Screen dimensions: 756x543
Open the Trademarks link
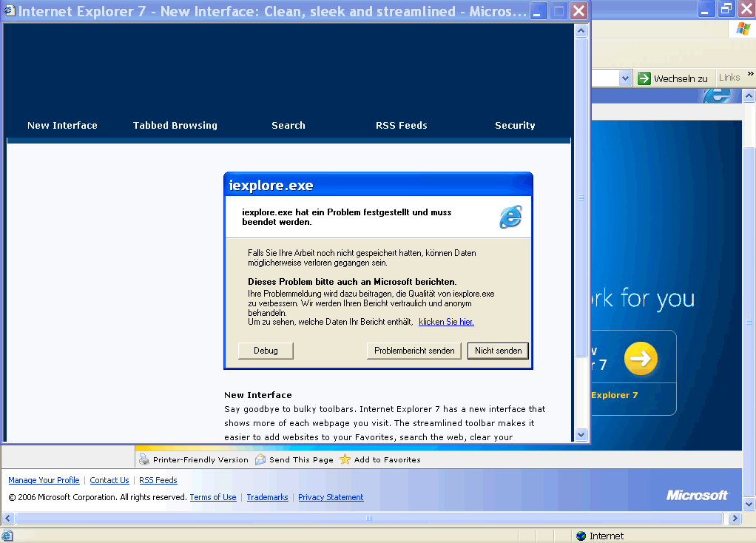[267, 497]
